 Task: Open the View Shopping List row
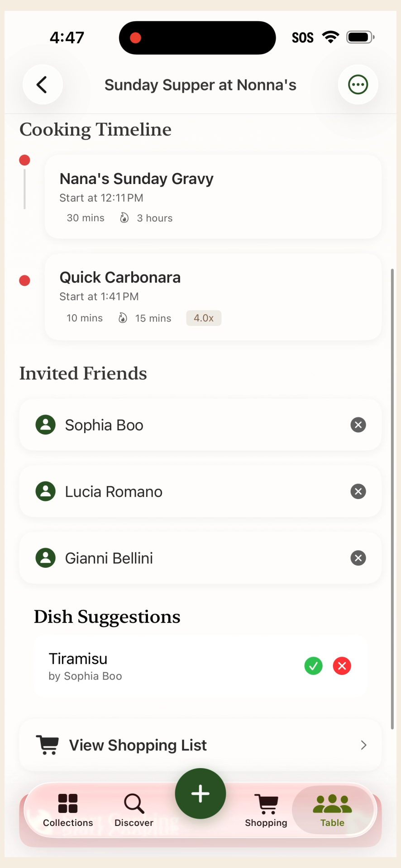pos(200,745)
